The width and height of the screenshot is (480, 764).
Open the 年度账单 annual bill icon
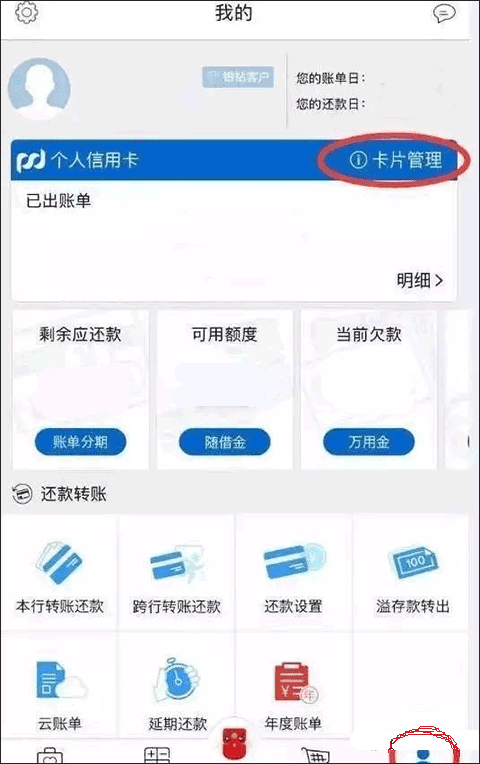[x=294, y=681]
